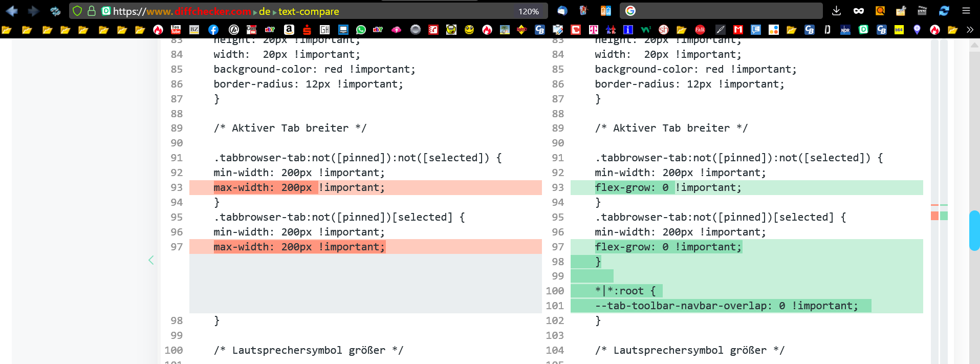Click the red diff marker in the minimap
Image resolution: width=980 pixels, height=364 pixels.
click(934, 216)
